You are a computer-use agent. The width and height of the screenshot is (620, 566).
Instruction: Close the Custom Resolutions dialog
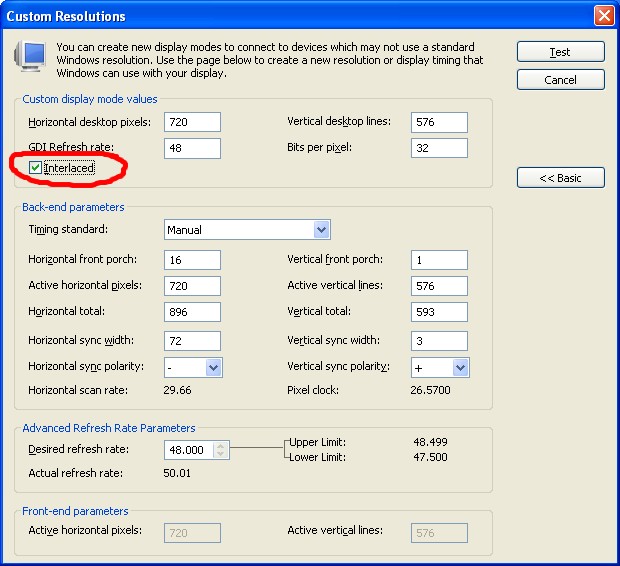(604, 16)
